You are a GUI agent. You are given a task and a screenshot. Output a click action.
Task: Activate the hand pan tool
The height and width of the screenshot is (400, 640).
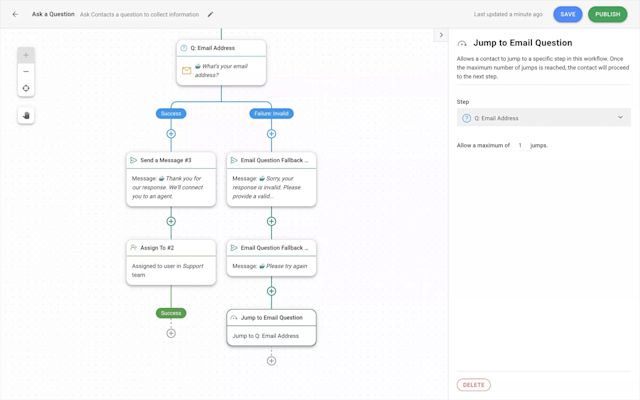pos(26,116)
